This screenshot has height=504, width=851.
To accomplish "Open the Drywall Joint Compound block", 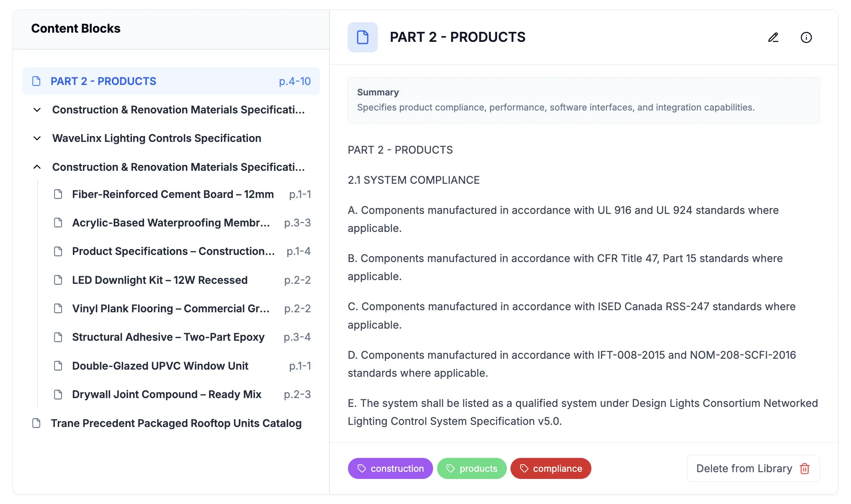I will pyautogui.click(x=166, y=394).
